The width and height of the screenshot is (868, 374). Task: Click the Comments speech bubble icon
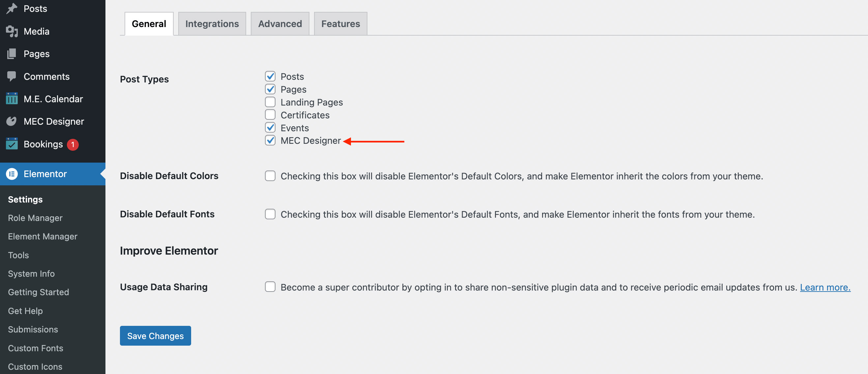12,76
